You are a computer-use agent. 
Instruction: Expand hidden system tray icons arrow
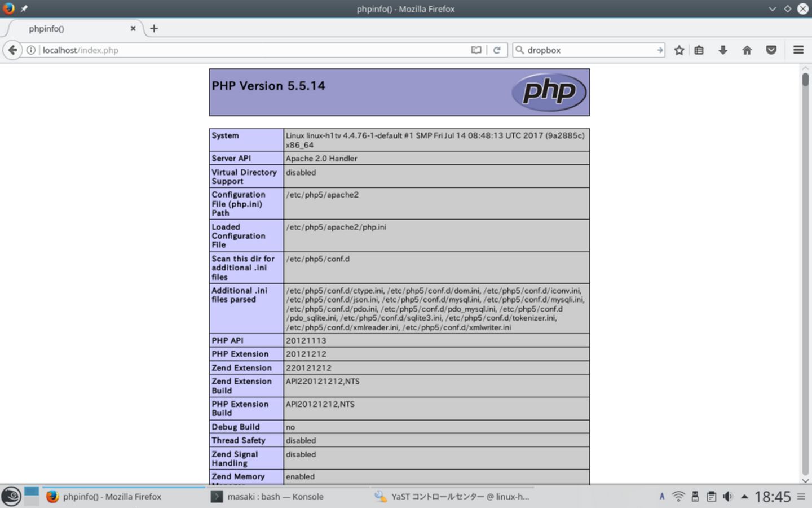tap(744, 497)
